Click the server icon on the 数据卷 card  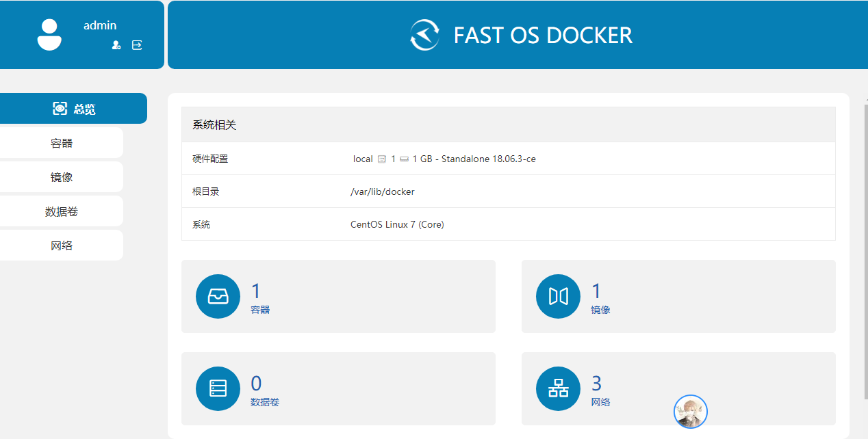[x=218, y=388]
